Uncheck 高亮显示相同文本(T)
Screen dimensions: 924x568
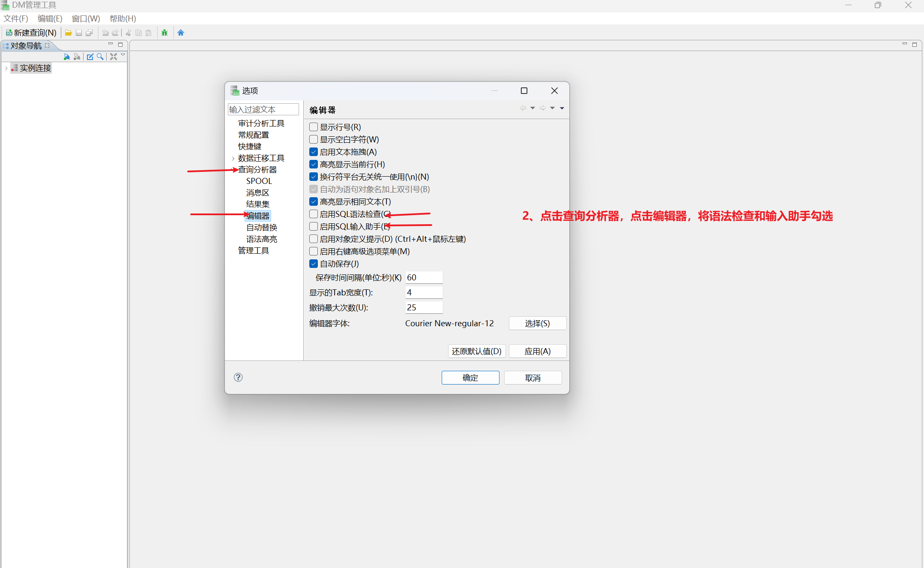(314, 201)
